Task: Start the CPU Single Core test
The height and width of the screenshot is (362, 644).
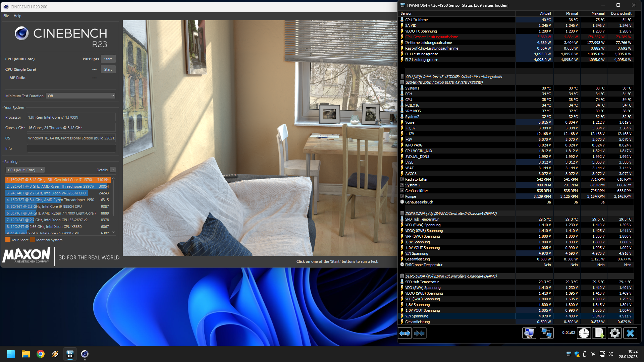Action: click(108, 69)
